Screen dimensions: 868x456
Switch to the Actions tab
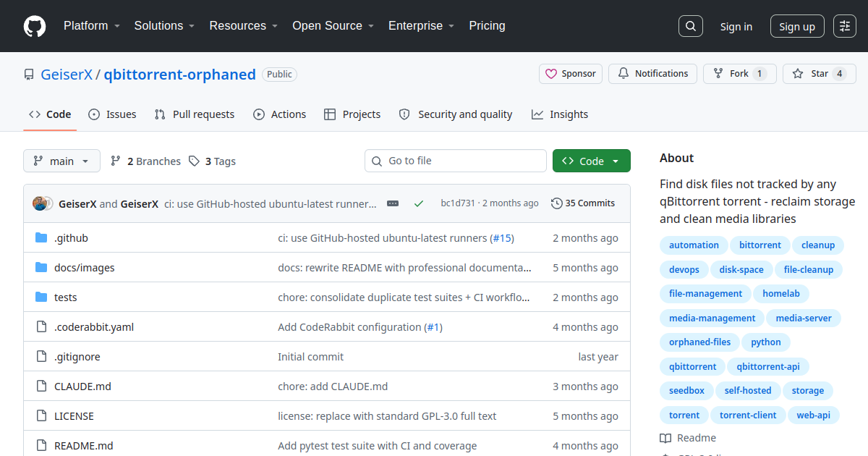pyautogui.click(x=280, y=114)
